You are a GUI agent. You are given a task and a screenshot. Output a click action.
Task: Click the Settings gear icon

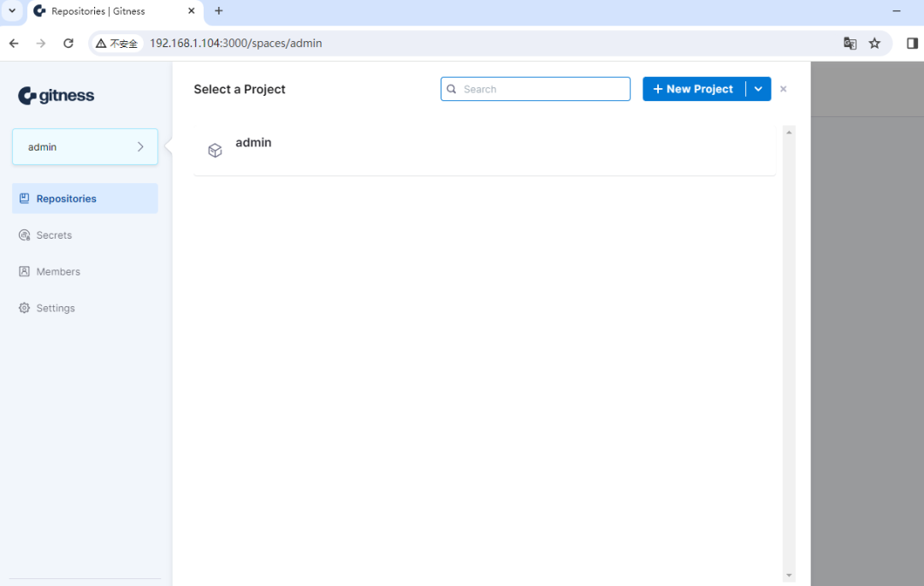(x=24, y=308)
